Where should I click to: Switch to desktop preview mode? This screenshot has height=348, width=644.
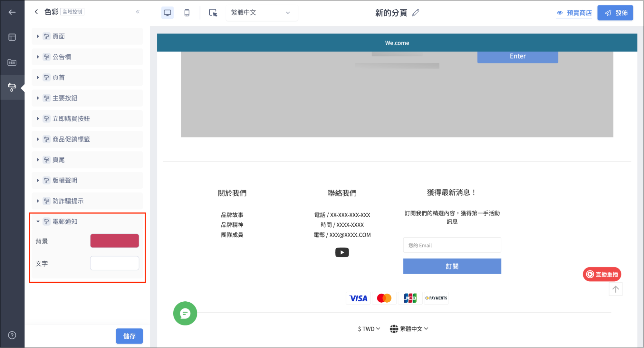click(x=168, y=13)
